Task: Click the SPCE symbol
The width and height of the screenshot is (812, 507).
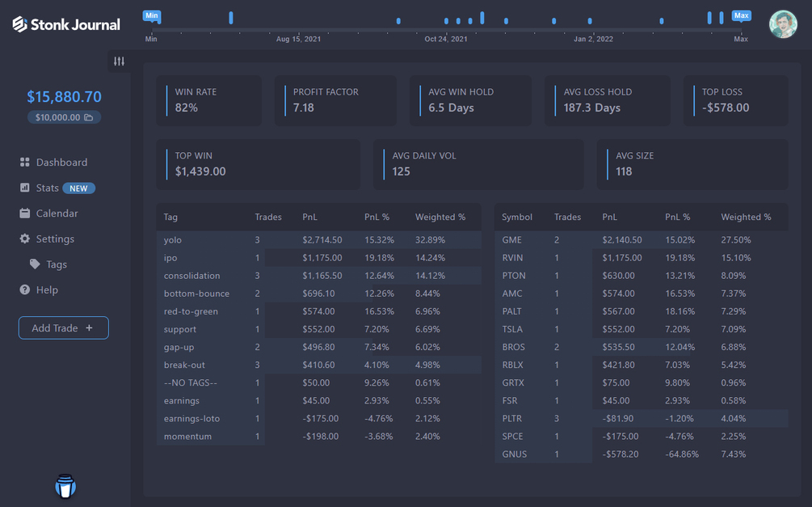Action: (512, 437)
